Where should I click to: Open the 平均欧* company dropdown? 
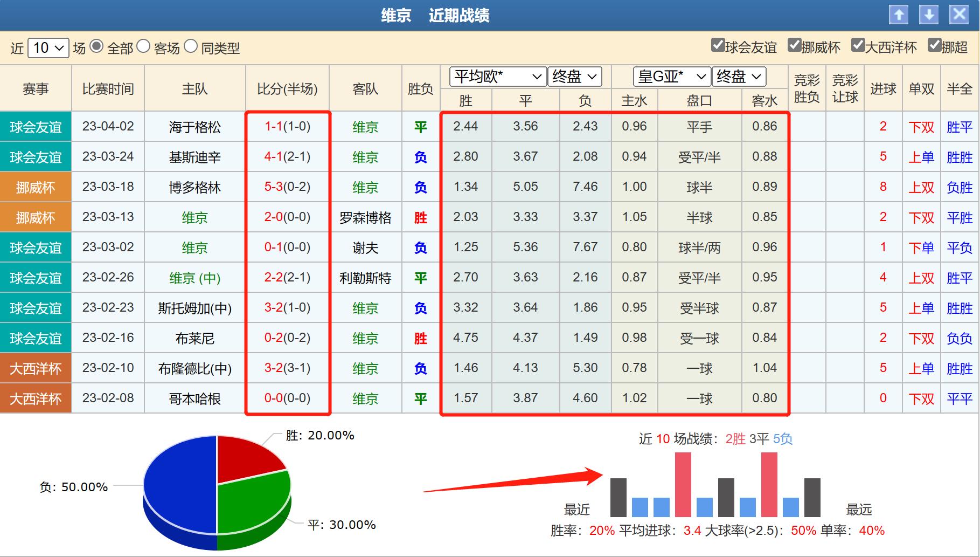(496, 77)
